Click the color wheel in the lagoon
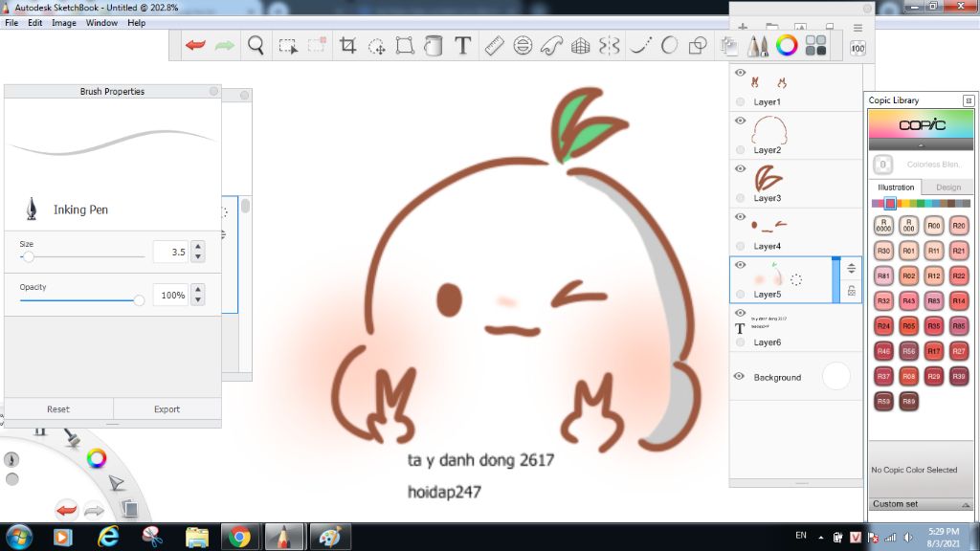This screenshot has height=551, width=980. coord(97,458)
